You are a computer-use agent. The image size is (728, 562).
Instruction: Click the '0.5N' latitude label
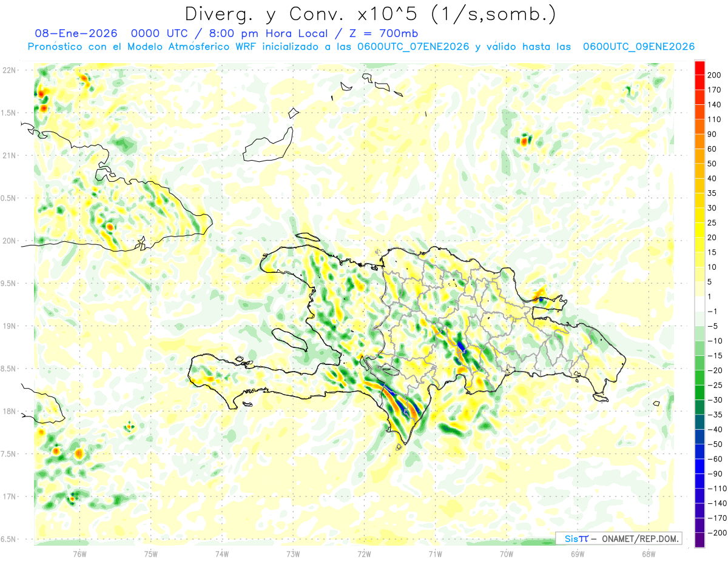[x=8, y=198]
